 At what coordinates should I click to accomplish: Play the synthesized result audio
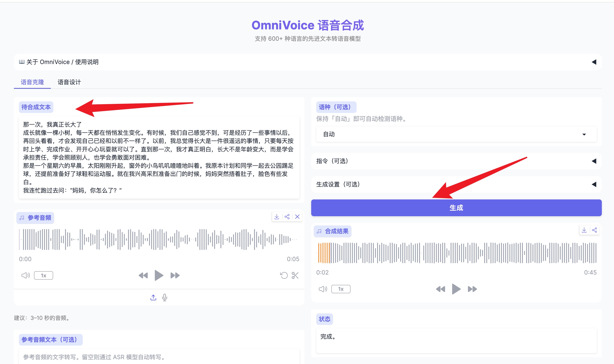tap(456, 289)
